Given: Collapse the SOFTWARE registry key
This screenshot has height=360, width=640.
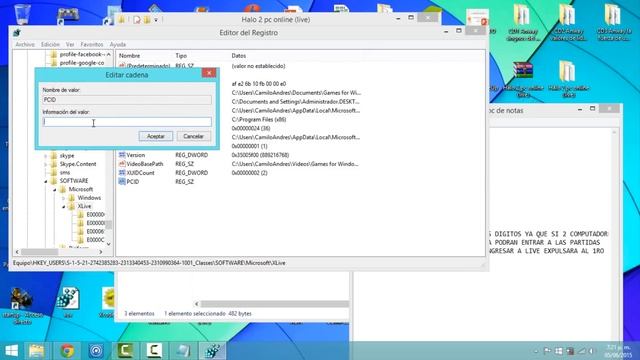Looking at the screenshot, I should 46,181.
